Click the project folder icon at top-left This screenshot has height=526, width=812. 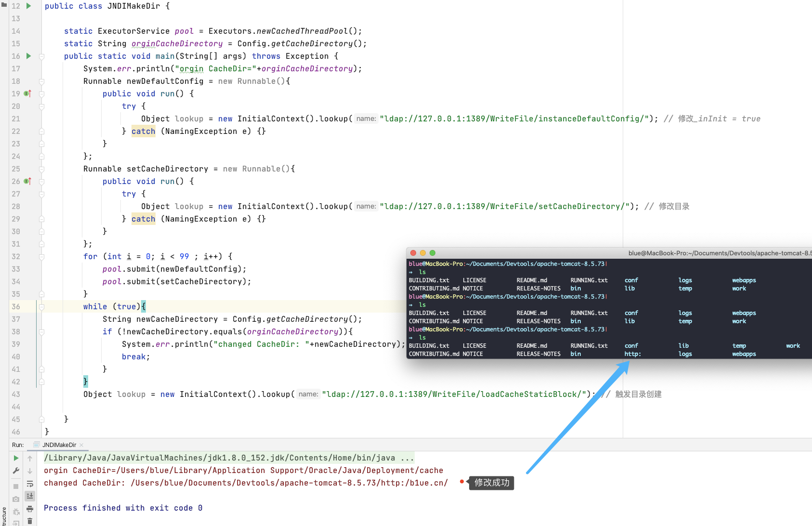[4, 4]
